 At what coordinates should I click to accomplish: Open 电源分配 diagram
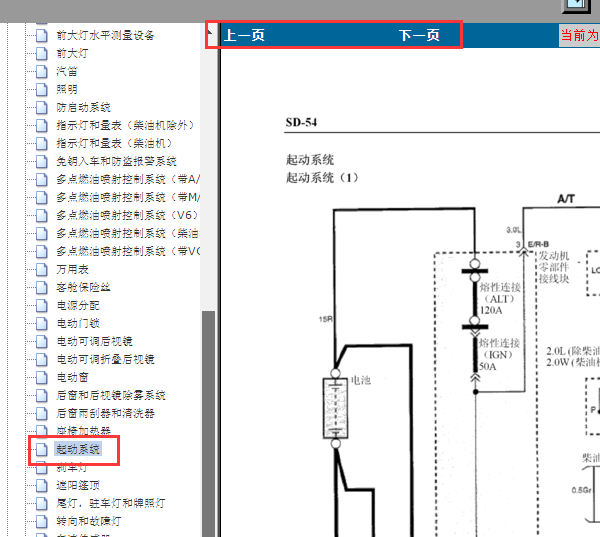click(x=78, y=305)
